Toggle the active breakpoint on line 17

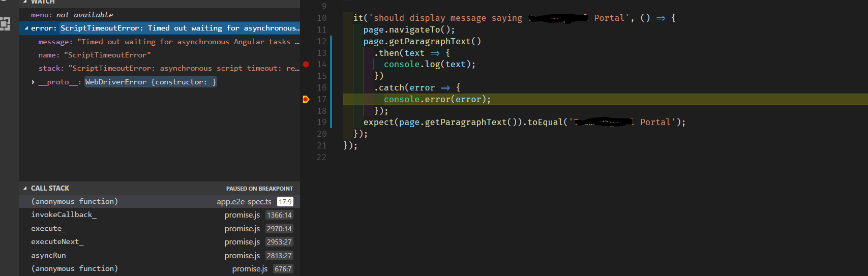[x=306, y=99]
